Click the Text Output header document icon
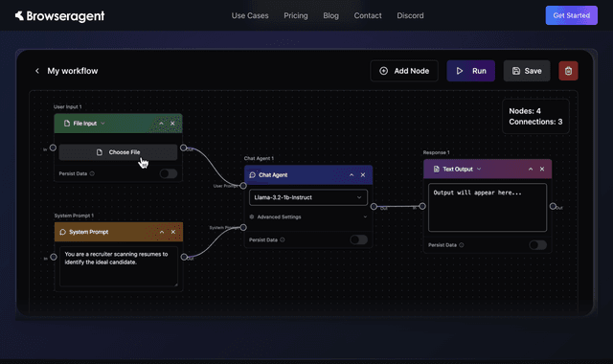 [437, 169]
